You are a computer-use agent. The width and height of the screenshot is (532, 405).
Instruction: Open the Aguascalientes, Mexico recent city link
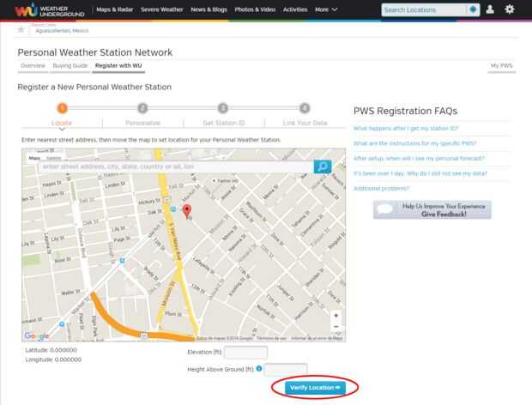click(x=62, y=31)
